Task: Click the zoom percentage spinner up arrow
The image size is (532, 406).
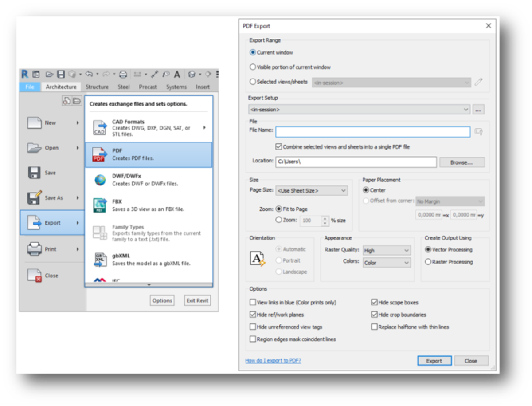Action: (326, 218)
